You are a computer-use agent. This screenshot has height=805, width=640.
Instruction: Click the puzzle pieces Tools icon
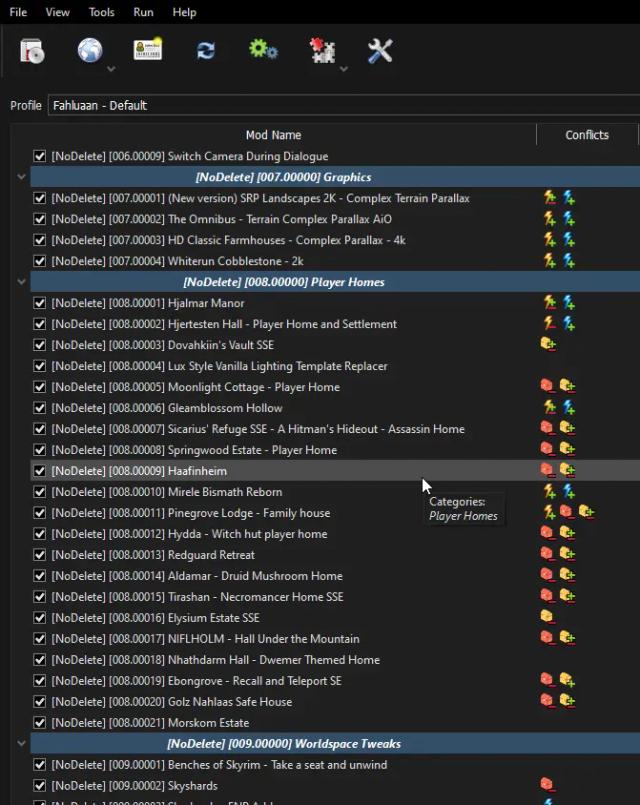(x=322, y=51)
